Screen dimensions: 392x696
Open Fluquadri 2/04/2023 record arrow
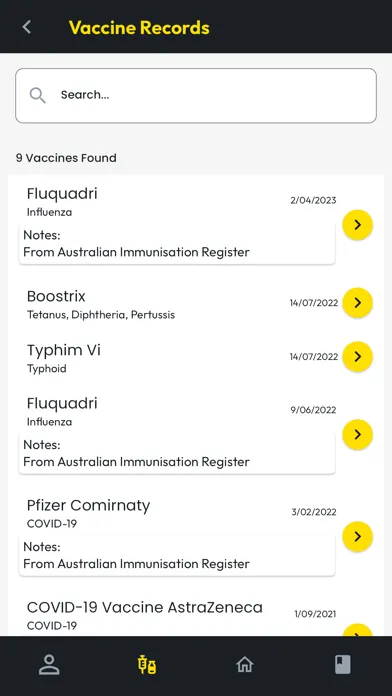(357, 225)
